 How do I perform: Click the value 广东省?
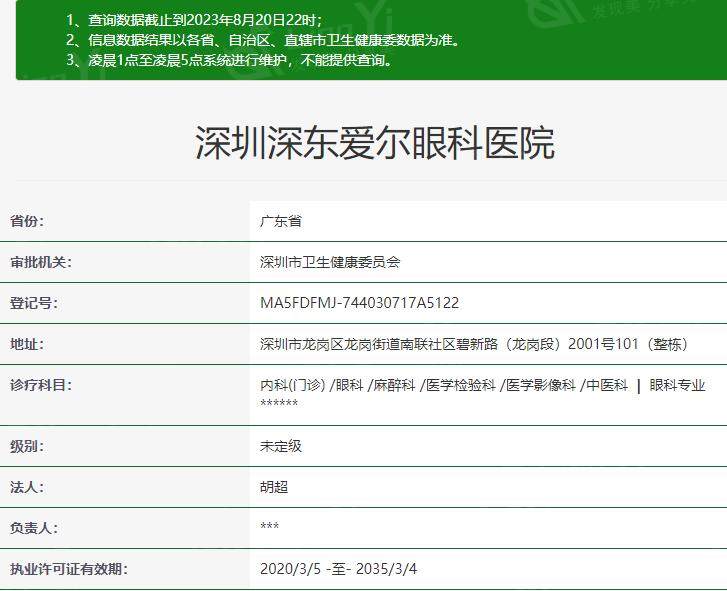point(281,221)
